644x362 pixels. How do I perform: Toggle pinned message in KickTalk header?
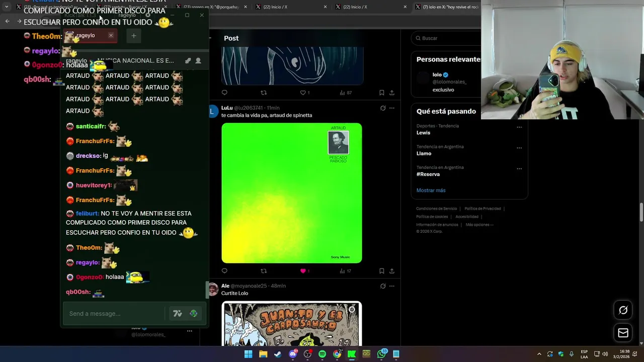[188, 61]
